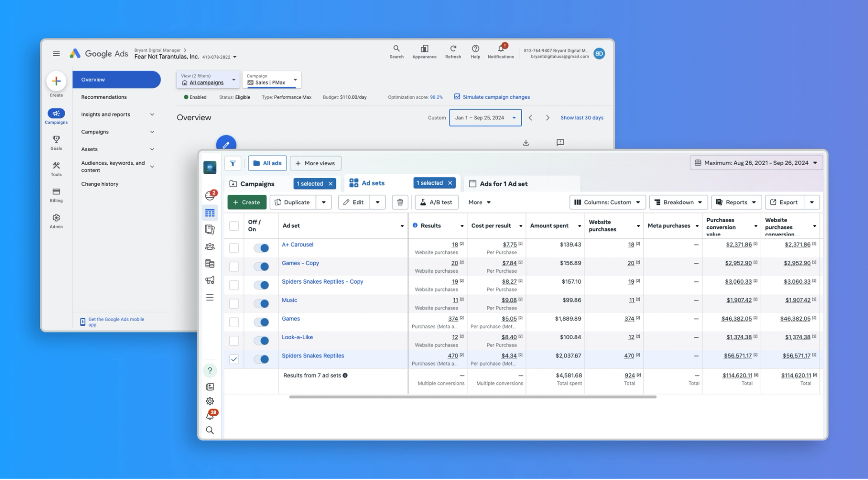The image size is (868, 480).
Task: Click the feedback icon in Google Ads overview
Action: 560,143
